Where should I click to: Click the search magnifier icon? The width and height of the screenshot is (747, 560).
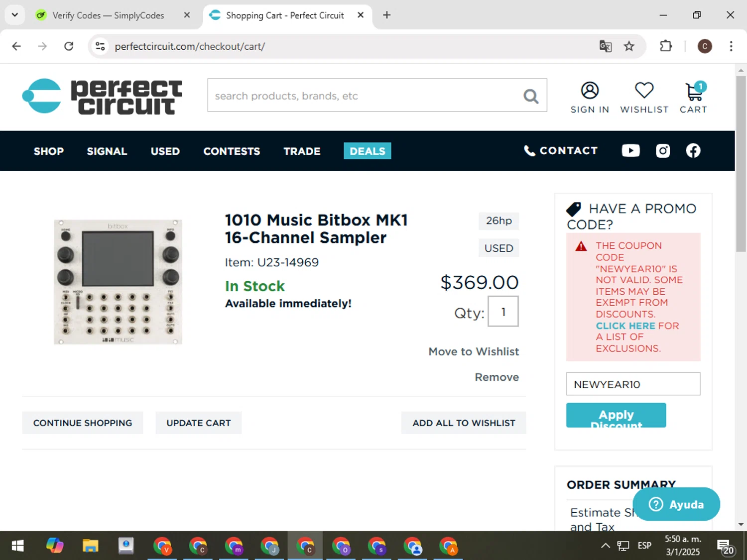531,96
